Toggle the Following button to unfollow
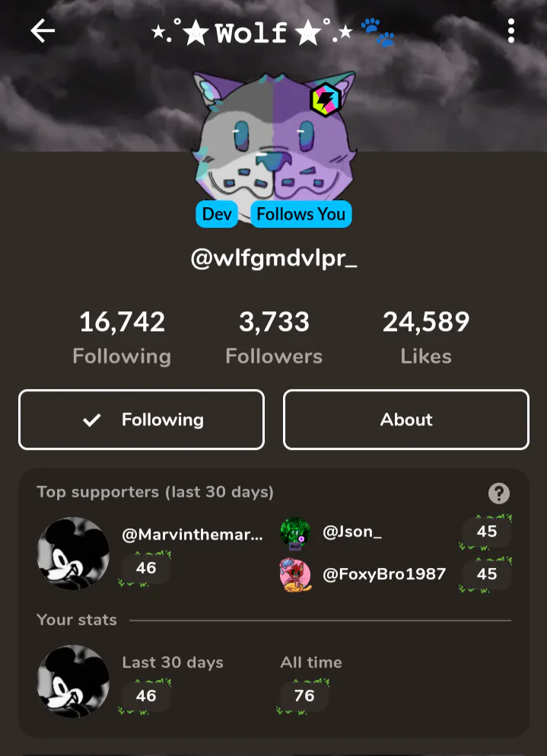 point(142,419)
